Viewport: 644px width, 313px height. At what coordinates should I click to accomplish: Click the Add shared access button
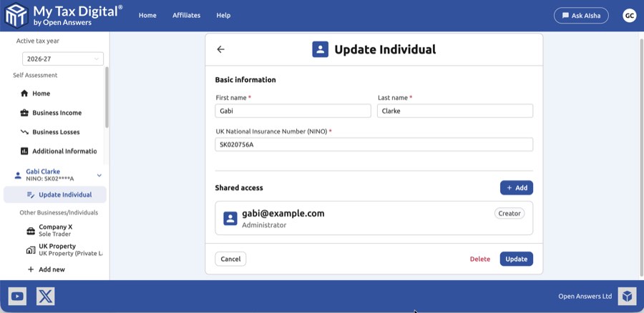tap(516, 188)
